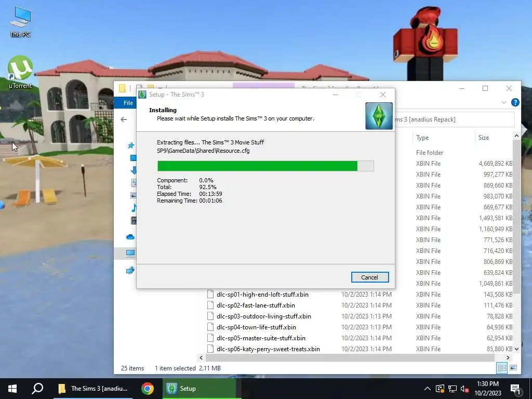Switch to The Sims 3 folder taskbar button

(93, 389)
